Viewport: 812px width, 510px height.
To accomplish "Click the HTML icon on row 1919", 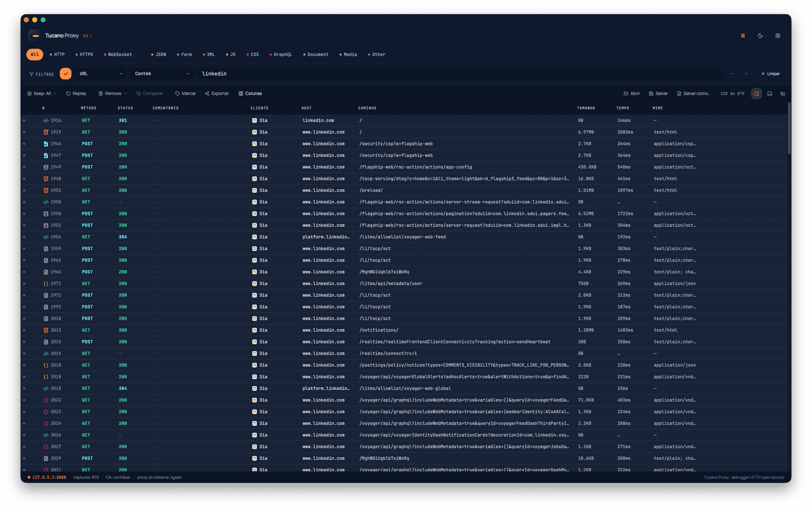I will [x=46, y=132].
